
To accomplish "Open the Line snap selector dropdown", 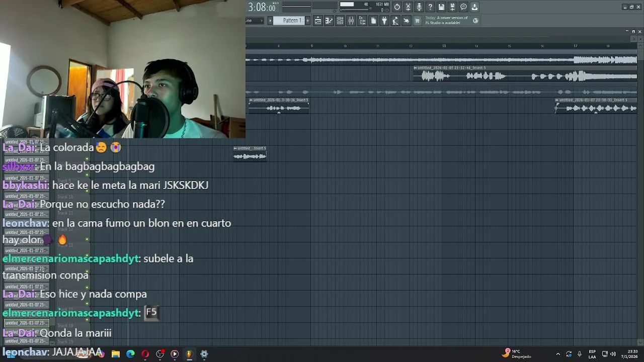I will click(255, 21).
